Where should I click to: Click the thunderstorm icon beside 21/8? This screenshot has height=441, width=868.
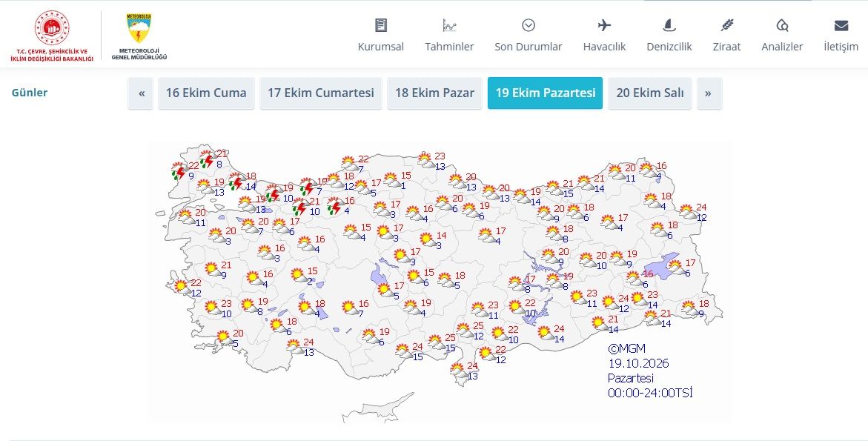click(207, 159)
